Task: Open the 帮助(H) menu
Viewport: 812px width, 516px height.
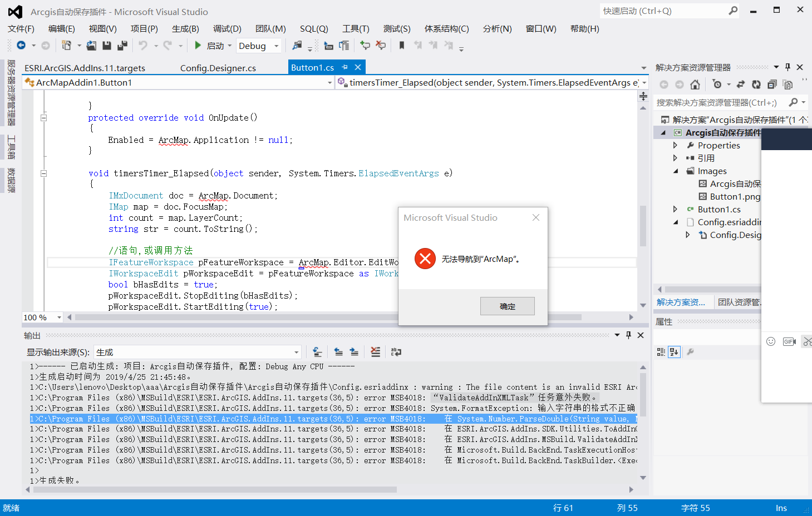Action: click(585, 29)
